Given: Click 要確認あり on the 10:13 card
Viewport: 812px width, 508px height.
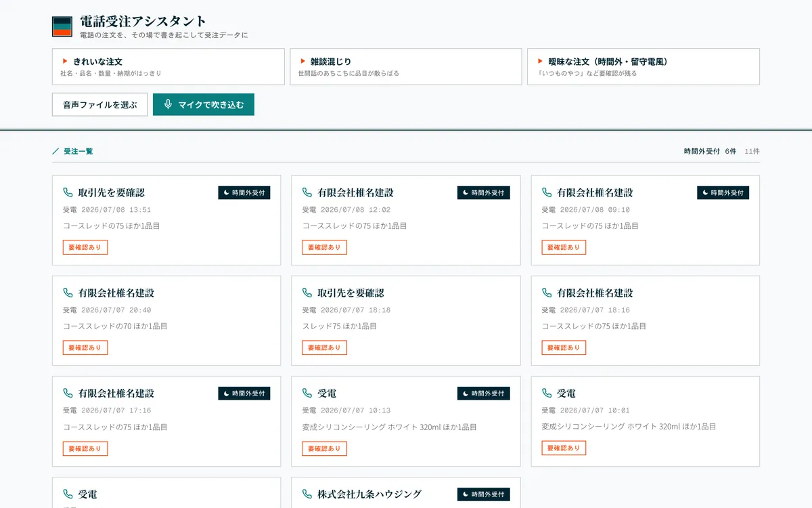Looking at the screenshot, I should click(324, 448).
